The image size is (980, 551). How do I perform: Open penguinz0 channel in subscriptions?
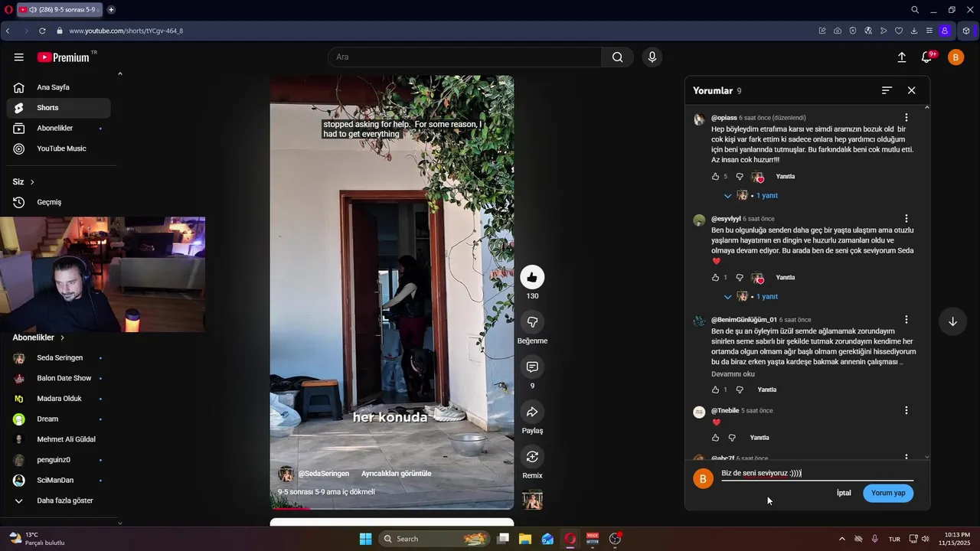click(58, 460)
